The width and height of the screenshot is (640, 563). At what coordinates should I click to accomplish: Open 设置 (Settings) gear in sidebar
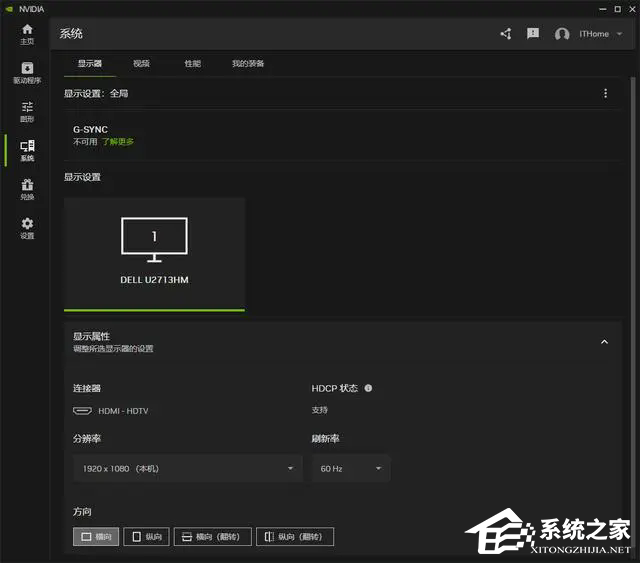tap(27, 228)
